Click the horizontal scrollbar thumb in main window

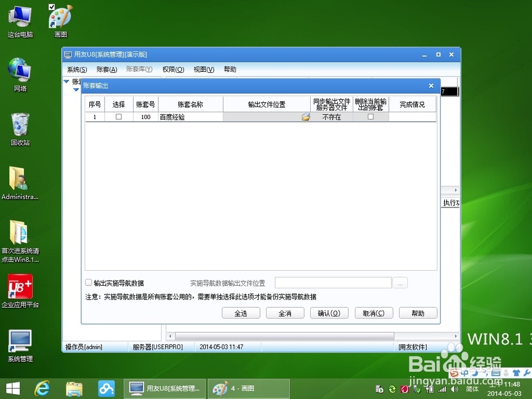(284, 336)
